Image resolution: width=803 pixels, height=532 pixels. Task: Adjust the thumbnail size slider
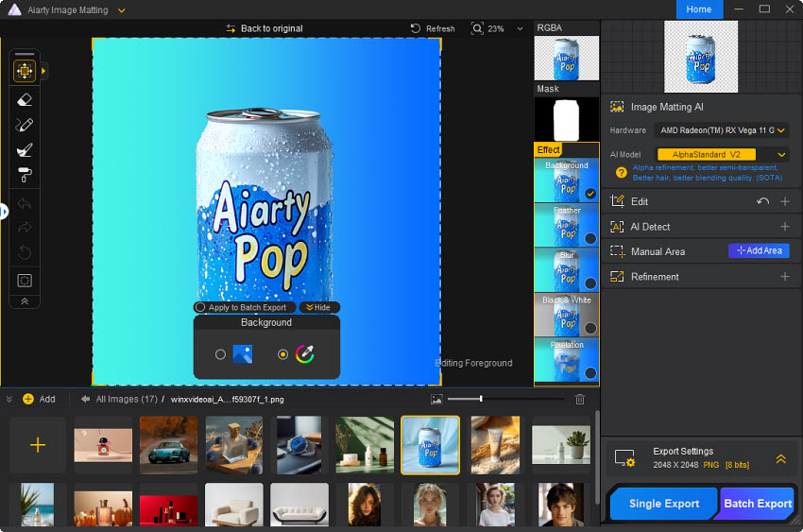click(x=505, y=399)
